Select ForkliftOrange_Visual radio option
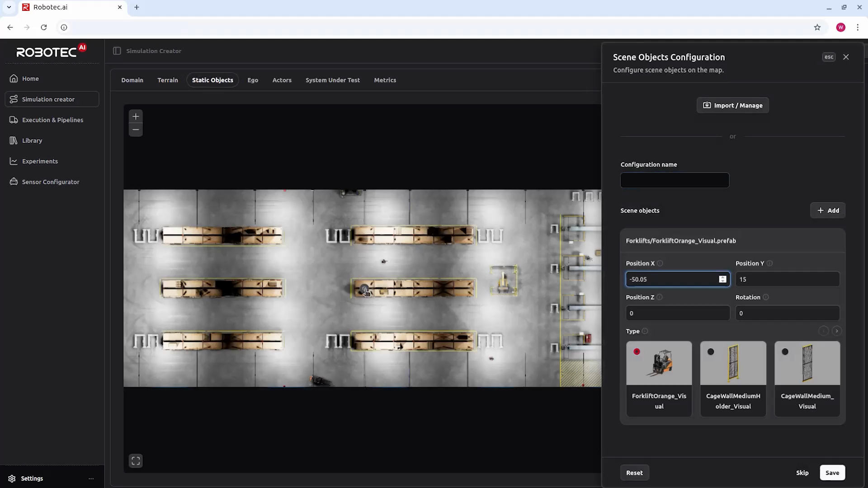This screenshot has width=868, height=488. (637, 352)
